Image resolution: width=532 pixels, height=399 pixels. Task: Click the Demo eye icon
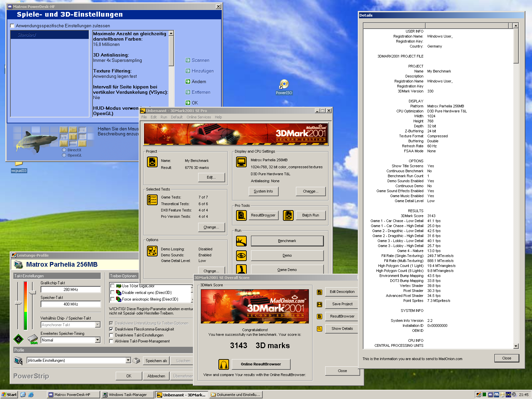tap(241, 255)
